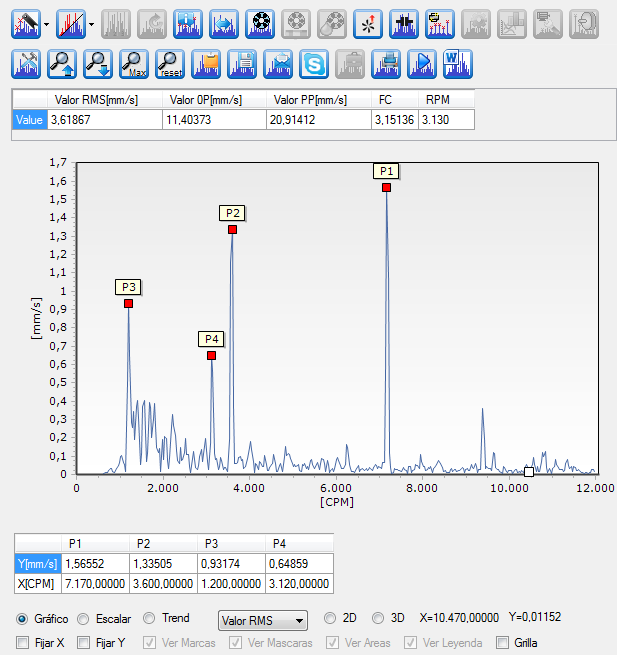
Task: Click the RMS value 3,61867 cell
Action: [105, 120]
